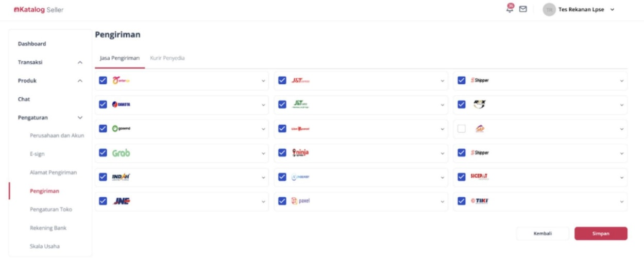Click the TR user avatar
644x258 pixels.
549,10
